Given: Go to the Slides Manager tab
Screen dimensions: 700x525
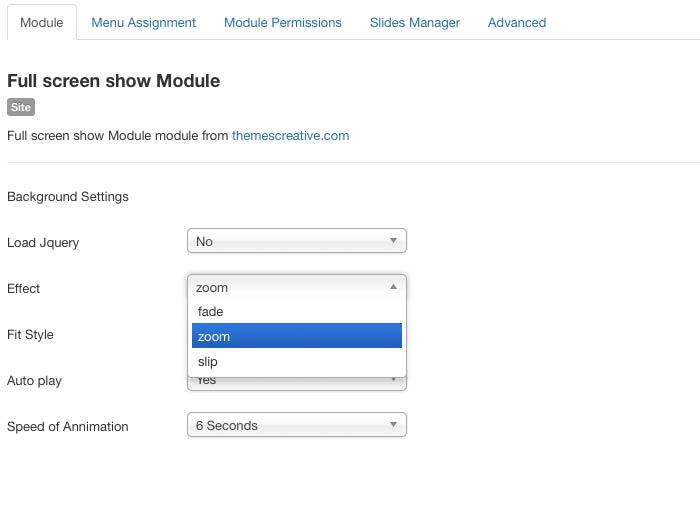Looking at the screenshot, I should coord(414,22).
